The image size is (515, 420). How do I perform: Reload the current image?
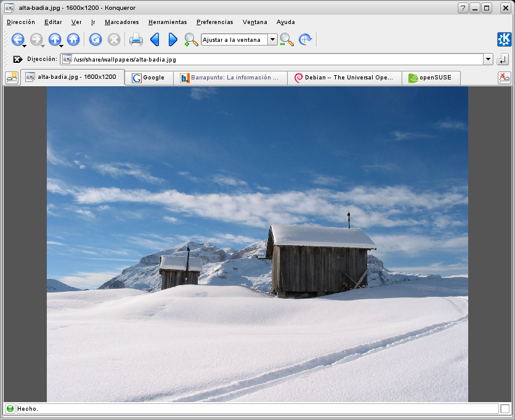click(x=95, y=39)
